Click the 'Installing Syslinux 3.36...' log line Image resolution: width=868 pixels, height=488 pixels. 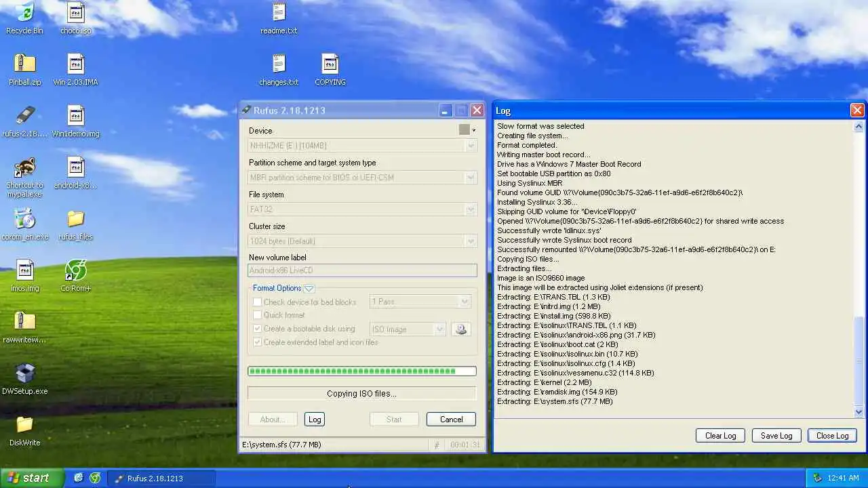pyautogui.click(x=537, y=202)
